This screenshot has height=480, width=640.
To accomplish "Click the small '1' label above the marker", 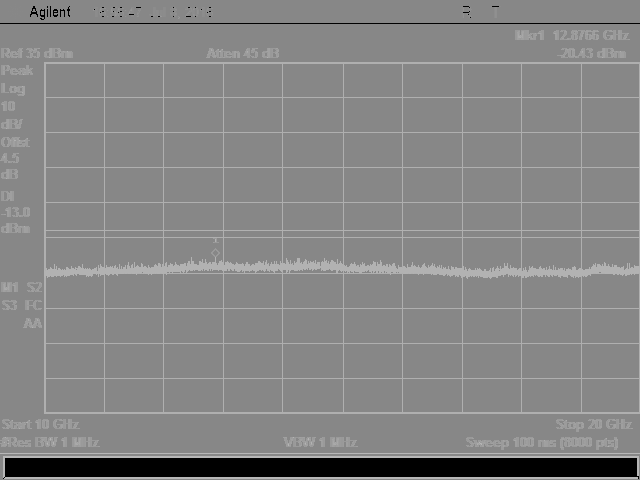I will coord(216,241).
